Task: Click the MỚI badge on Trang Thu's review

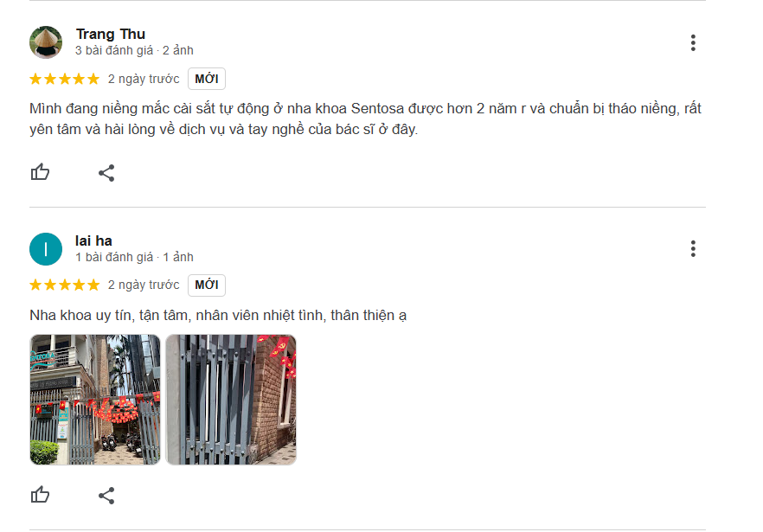Action: pos(207,79)
